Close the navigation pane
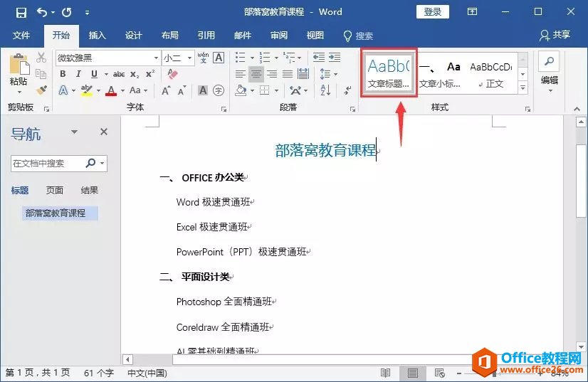The width and height of the screenshot is (588, 382). coord(104,132)
